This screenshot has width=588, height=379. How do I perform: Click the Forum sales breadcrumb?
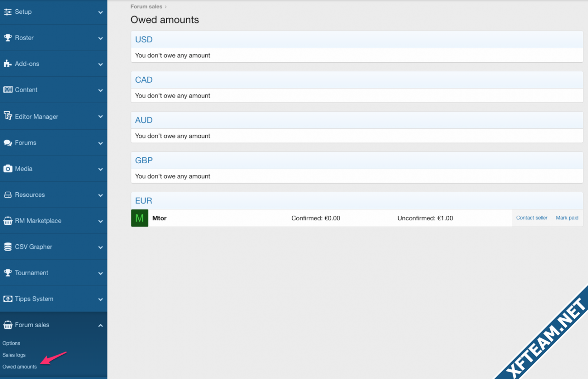tap(147, 7)
